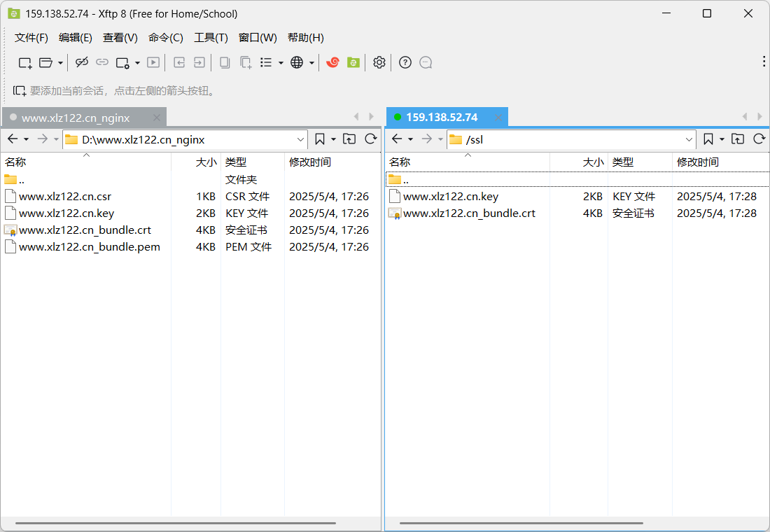Click the play transfer toolbar icon
Viewport: 770px width, 532px height.
coord(153,62)
